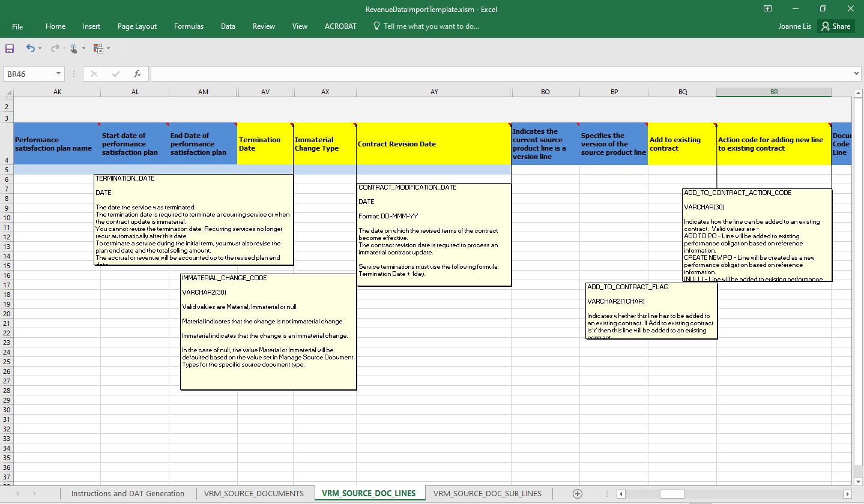
Task: Click the Share button
Action: tap(836, 26)
